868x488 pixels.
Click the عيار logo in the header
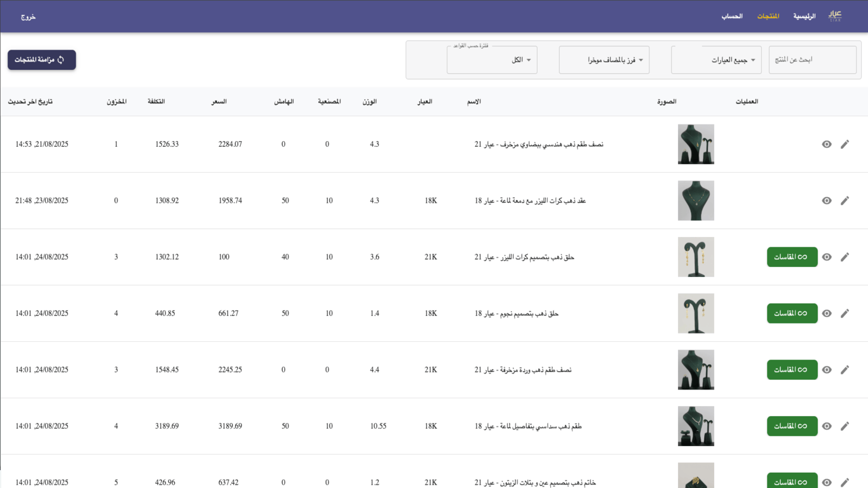[835, 16]
